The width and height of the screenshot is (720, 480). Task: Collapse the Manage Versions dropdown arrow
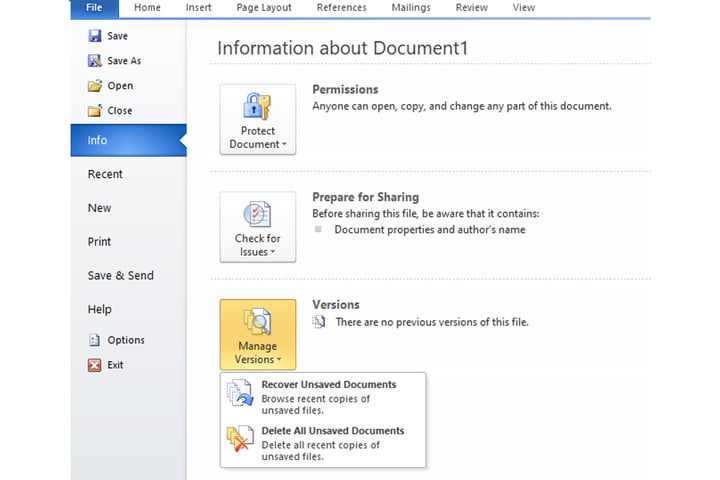(x=279, y=359)
